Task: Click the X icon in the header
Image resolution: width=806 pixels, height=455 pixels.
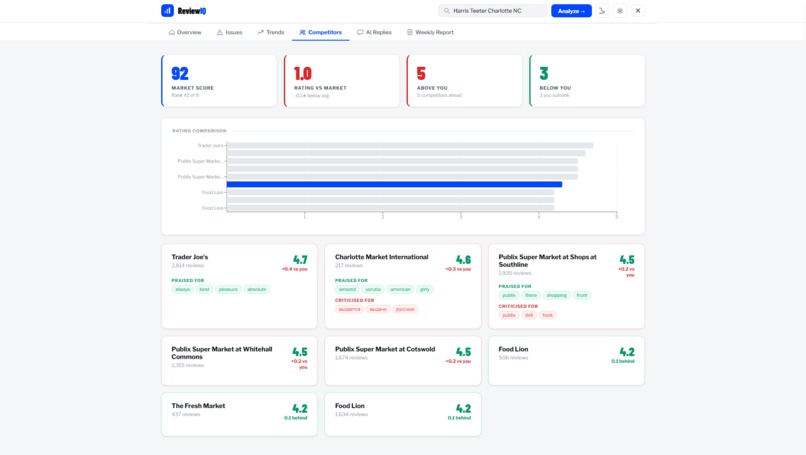Action: 638,11
